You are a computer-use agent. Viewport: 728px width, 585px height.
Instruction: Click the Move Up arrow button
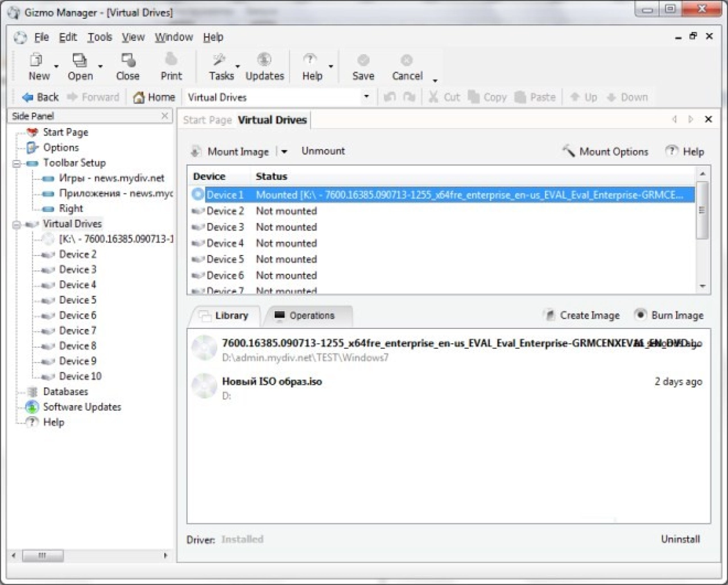583,97
